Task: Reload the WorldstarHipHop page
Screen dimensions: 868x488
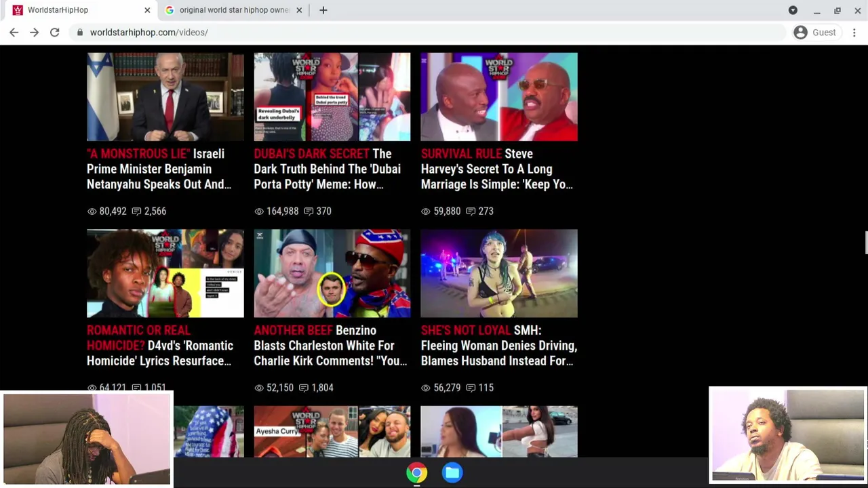Action: pos(55,32)
